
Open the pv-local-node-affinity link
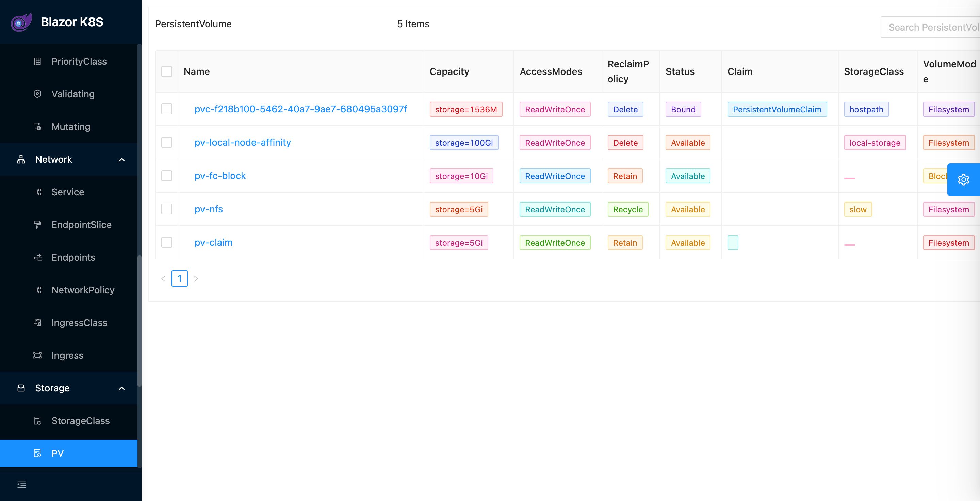click(242, 142)
